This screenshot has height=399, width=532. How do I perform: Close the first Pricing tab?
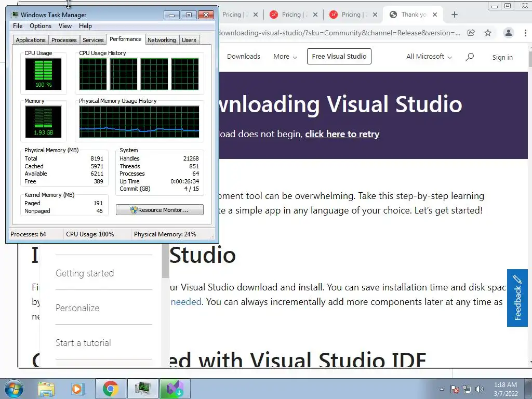[x=256, y=15]
